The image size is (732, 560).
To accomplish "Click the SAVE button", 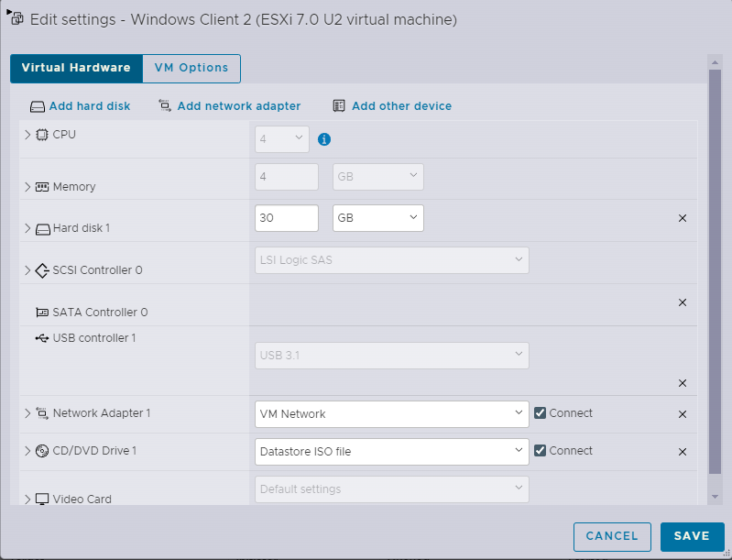I will 692,537.
